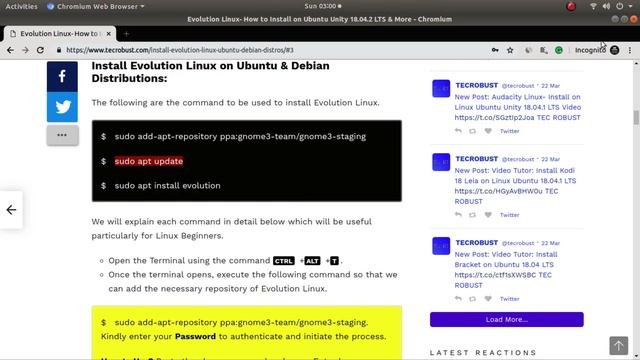Click TECROBUST name on the Bracket tweet
Image resolution: width=640 pixels, height=360 pixels.
tap(476, 242)
